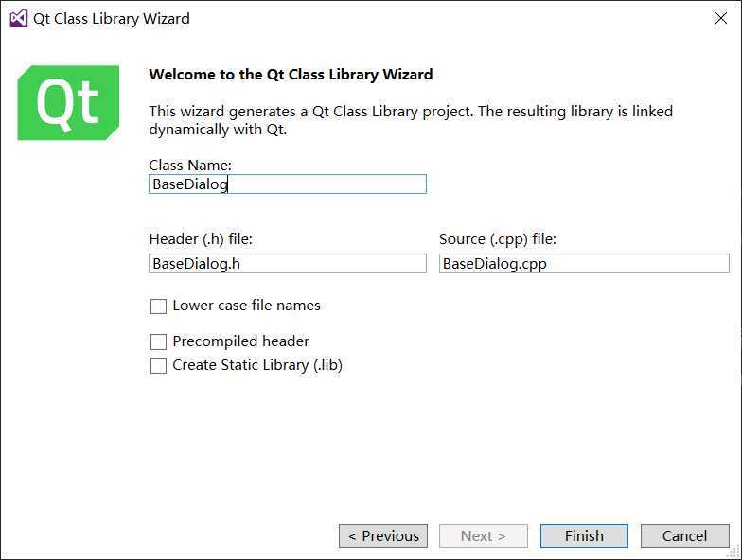Close the Qt Class Library Wizard window
Viewport: 742px width, 560px height.
point(721,19)
